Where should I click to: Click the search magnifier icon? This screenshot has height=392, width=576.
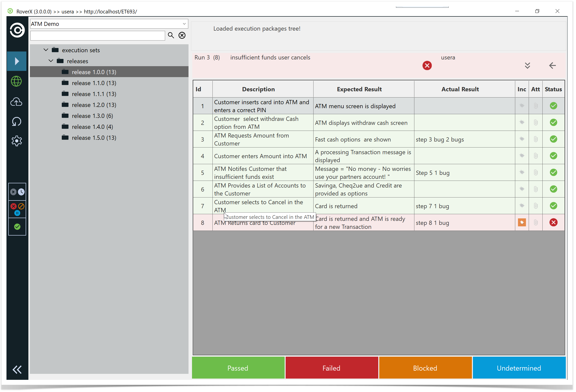coord(171,35)
